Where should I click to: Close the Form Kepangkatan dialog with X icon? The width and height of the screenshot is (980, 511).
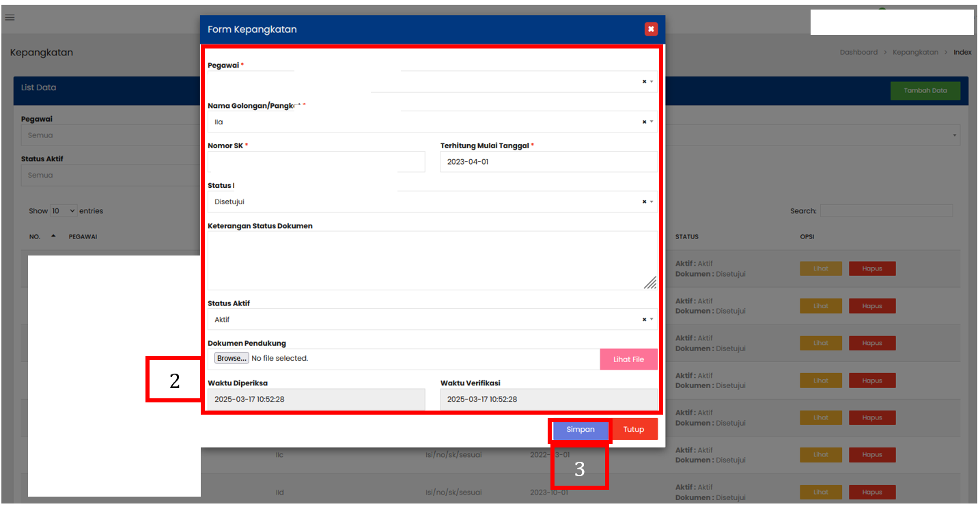tap(651, 29)
